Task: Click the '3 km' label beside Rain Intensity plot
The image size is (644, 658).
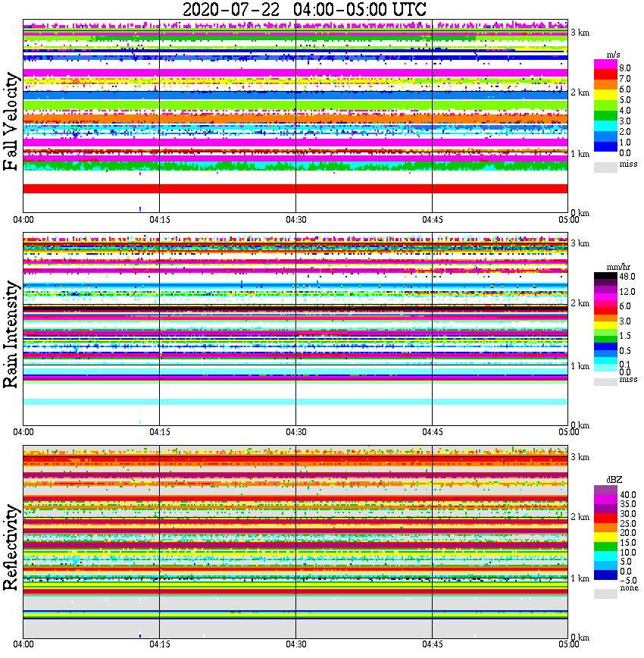Action: [x=580, y=243]
